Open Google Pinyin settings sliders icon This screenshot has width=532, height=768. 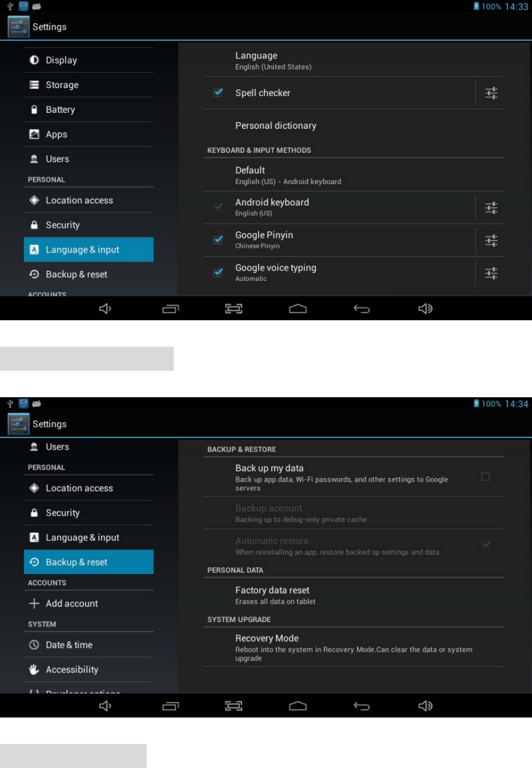coord(491,240)
